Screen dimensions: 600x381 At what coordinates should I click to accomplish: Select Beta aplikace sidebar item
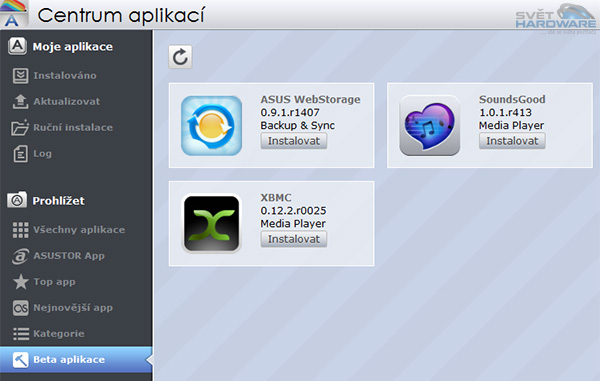pyautogui.click(x=76, y=360)
